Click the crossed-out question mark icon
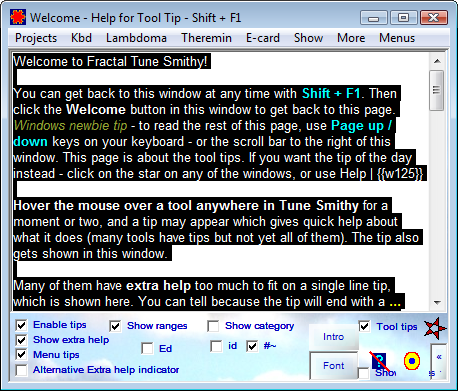 pos(379,361)
